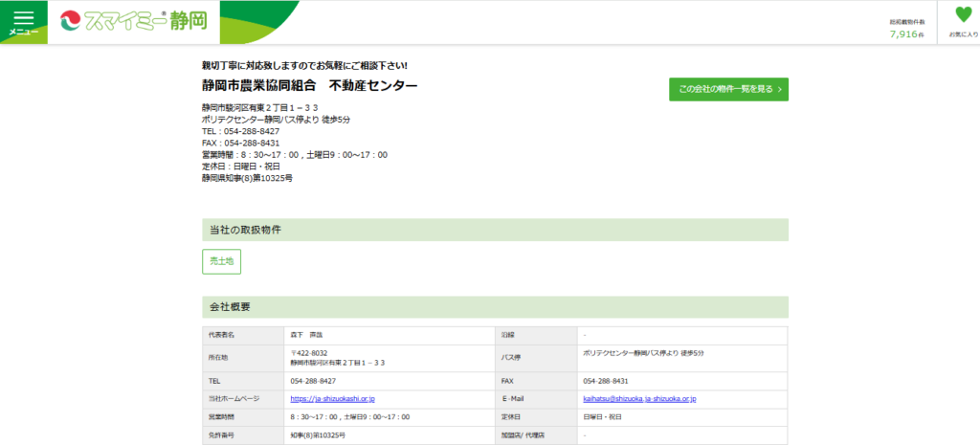Click the 親切丁寧に対応致します tagline text

coord(305,65)
